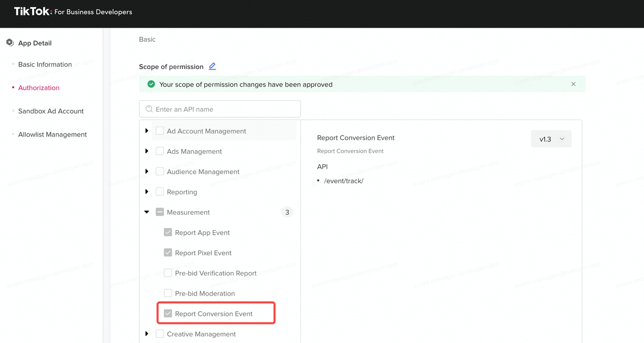Toggle the Report App Event checkbox
This screenshot has width=644, height=343.
(x=168, y=233)
